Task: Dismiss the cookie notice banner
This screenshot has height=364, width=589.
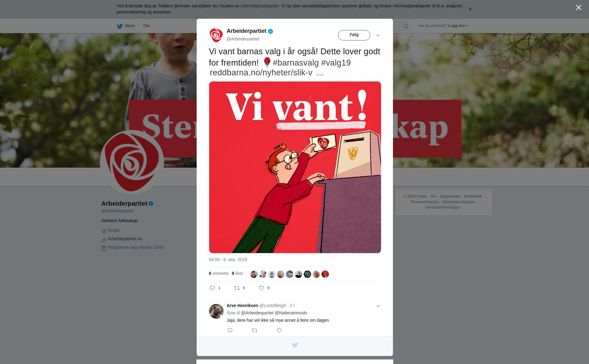Action: pyautogui.click(x=470, y=9)
